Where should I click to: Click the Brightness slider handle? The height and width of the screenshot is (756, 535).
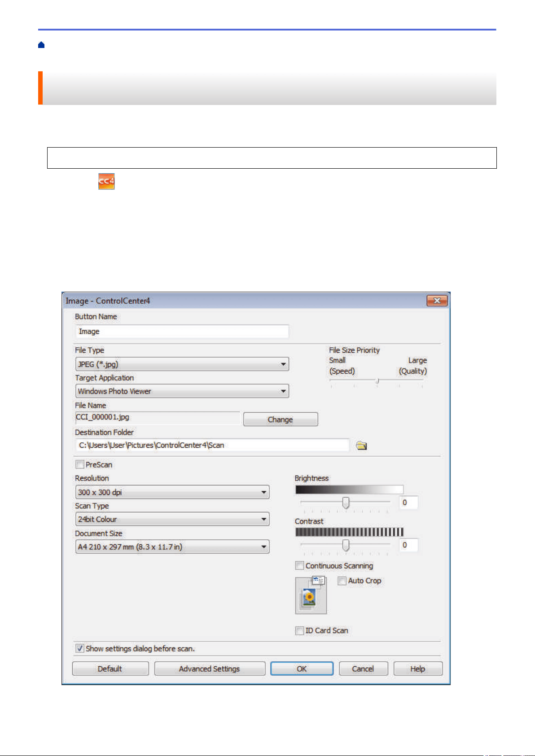(x=346, y=503)
